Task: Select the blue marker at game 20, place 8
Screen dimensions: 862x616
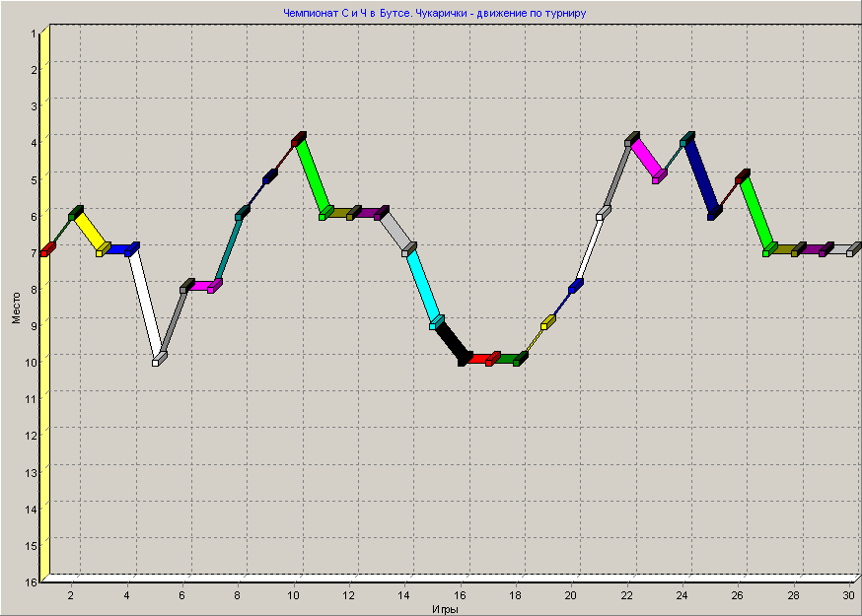Action: (576, 286)
